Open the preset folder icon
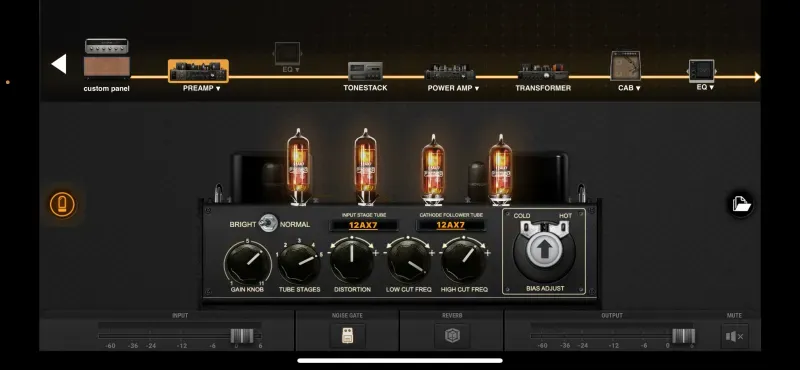This screenshot has width=800, height=370. tap(741, 205)
